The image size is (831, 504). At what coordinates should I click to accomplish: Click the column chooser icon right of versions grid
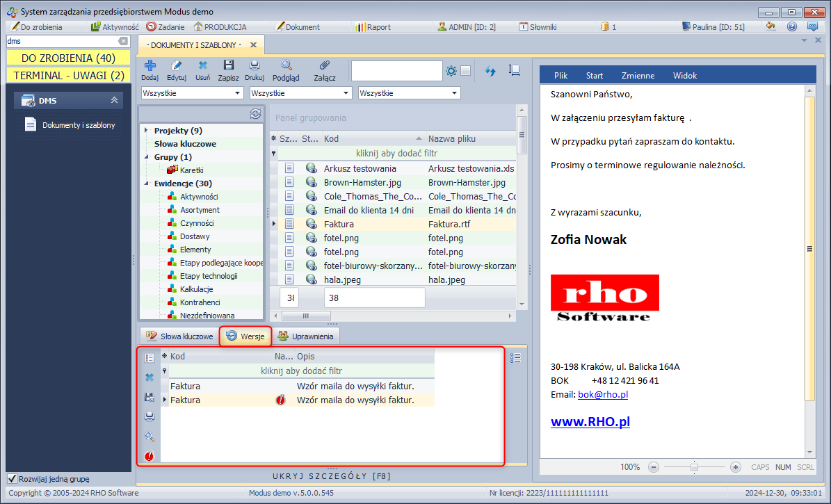click(515, 358)
